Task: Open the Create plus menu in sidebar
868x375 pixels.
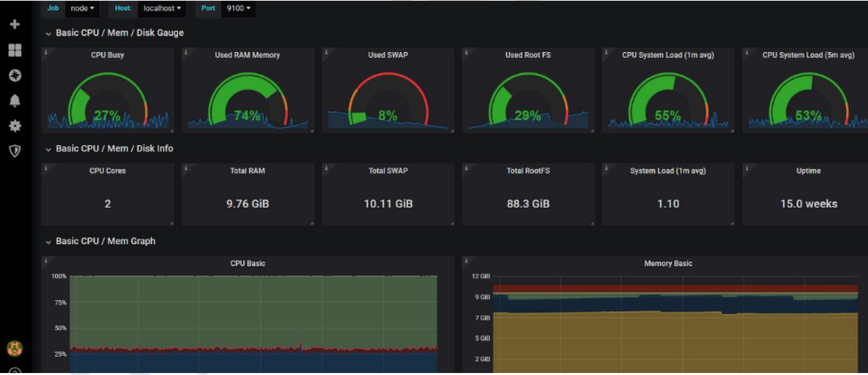Action: pos(15,24)
